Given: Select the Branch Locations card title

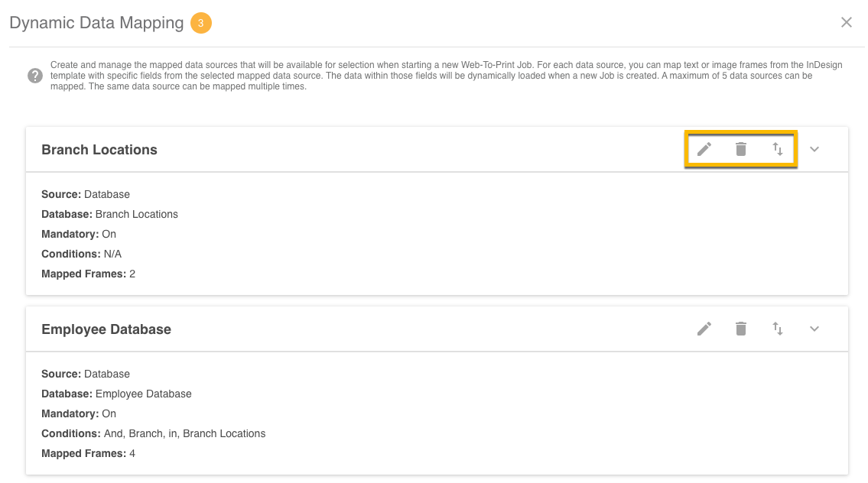Looking at the screenshot, I should pos(99,150).
